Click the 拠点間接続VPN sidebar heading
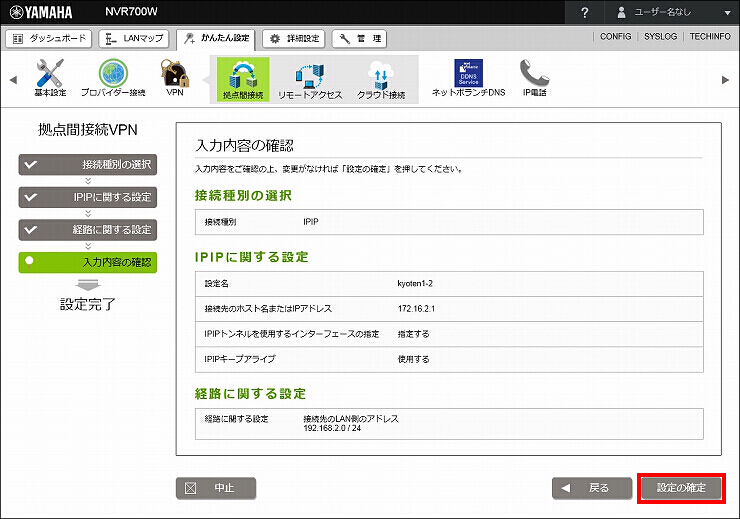The height and width of the screenshot is (519, 740). pyautogui.click(x=88, y=130)
